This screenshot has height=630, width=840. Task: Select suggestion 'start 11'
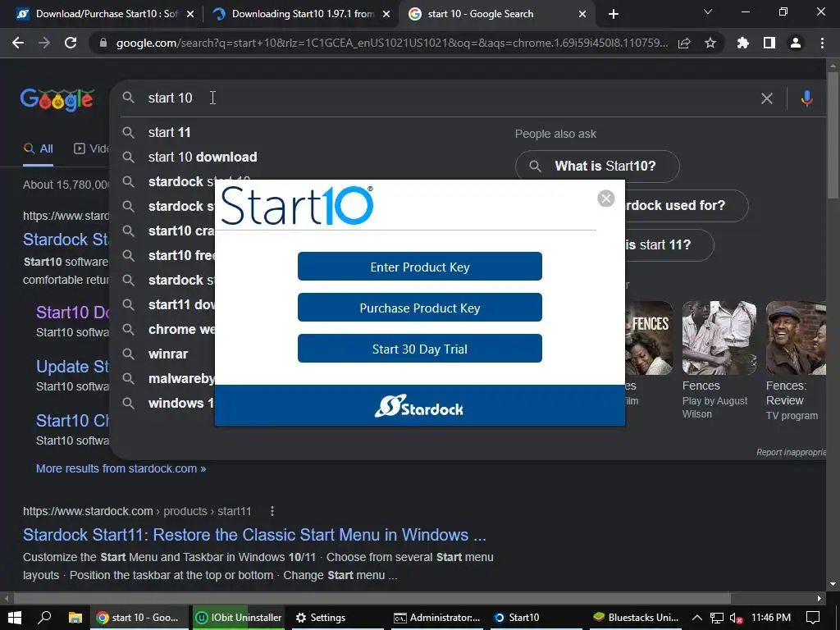click(x=169, y=132)
